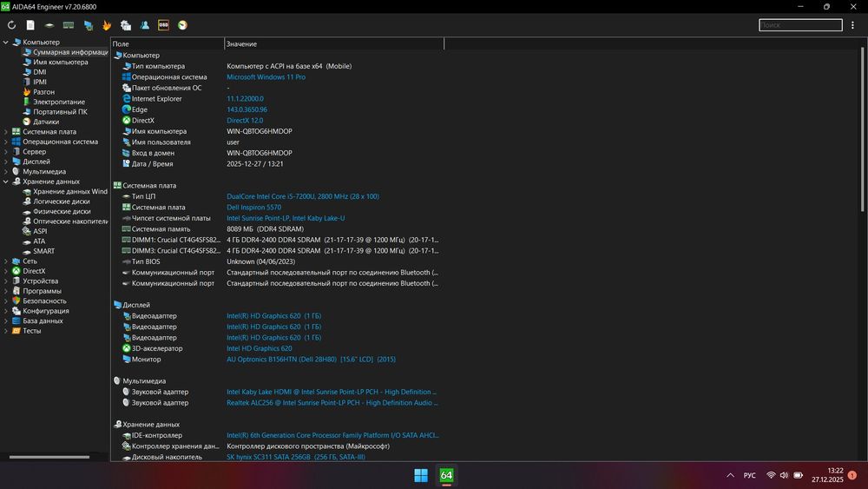Collapse the Хранение данных tree node
Screen dimensions: 868x489
[5, 182]
